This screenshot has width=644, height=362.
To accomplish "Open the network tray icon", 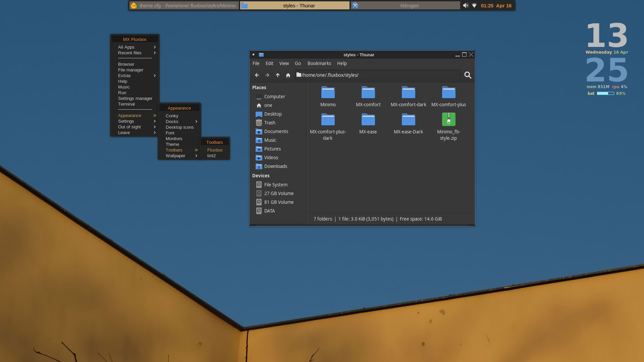I will click(x=474, y=6).
